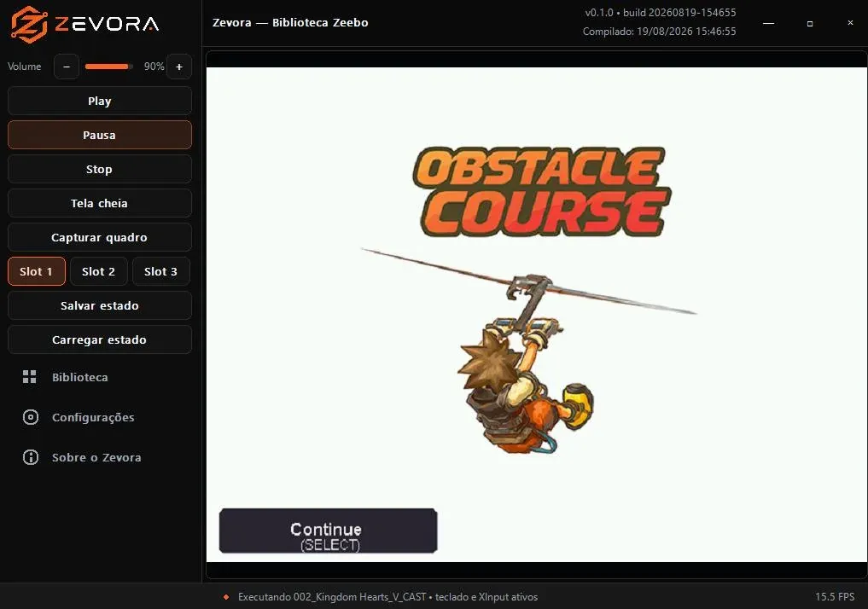
Task: Adjust the orange volume slider
Action: 108,67
